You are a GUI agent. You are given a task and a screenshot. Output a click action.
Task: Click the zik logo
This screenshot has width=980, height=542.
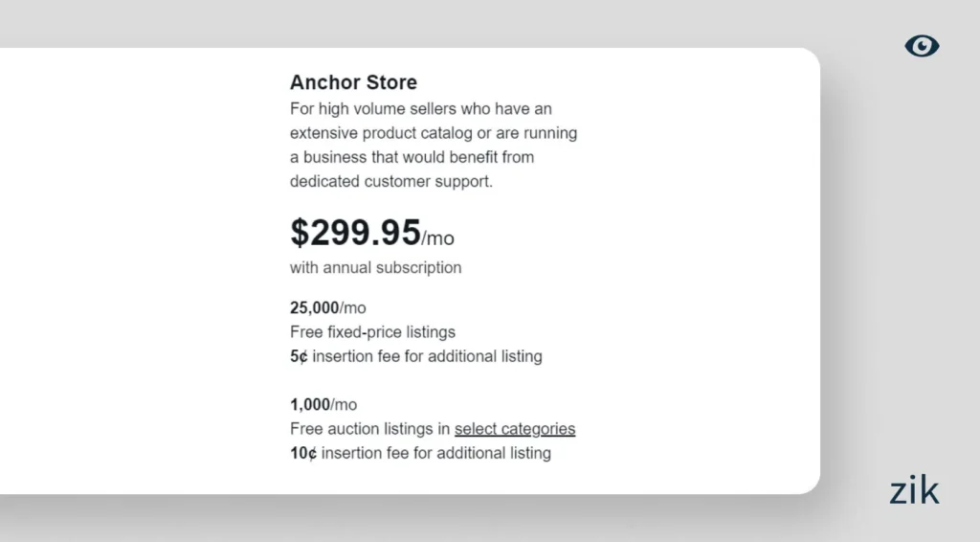coord(914,491)
